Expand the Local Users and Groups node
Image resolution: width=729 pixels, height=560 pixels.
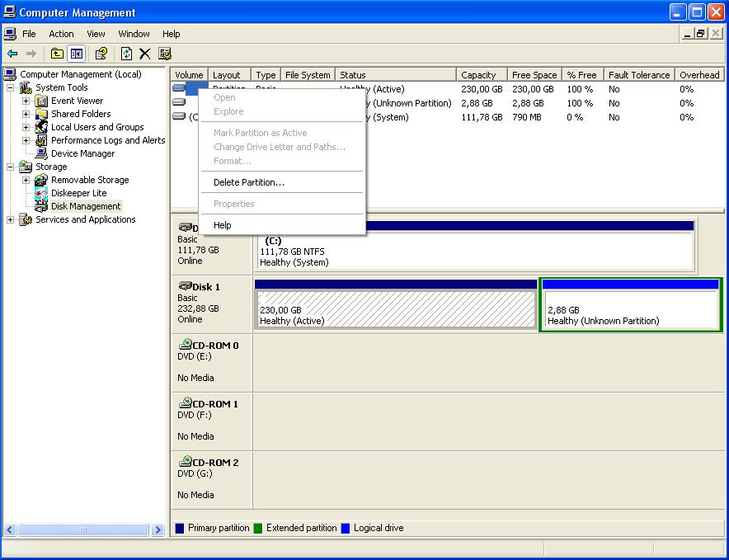pos(26,127)
